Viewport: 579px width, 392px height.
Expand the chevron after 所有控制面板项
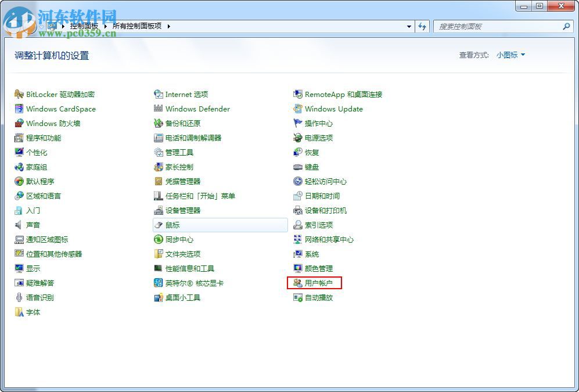(168, 26)
